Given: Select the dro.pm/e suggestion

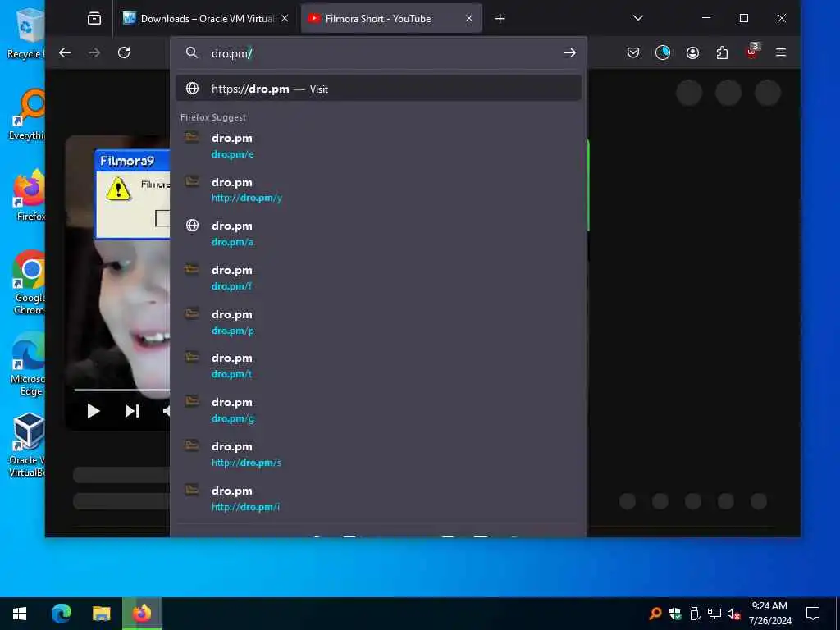Looking at the screenshot, I should click(379, 146).
